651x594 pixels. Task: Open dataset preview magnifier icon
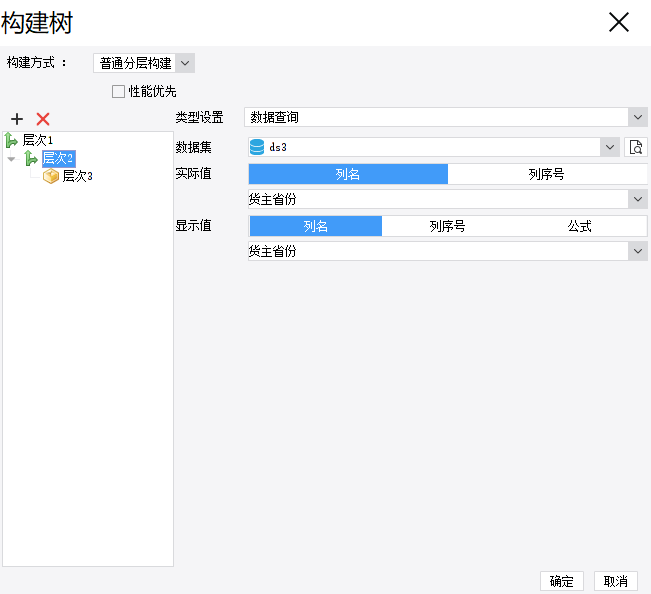pos(636,147)
